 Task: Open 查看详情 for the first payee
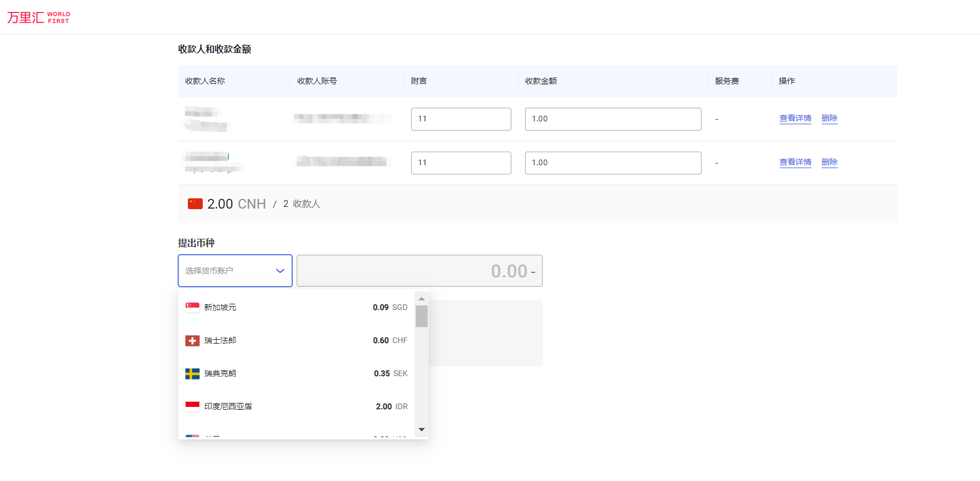(x=795, y=119)
